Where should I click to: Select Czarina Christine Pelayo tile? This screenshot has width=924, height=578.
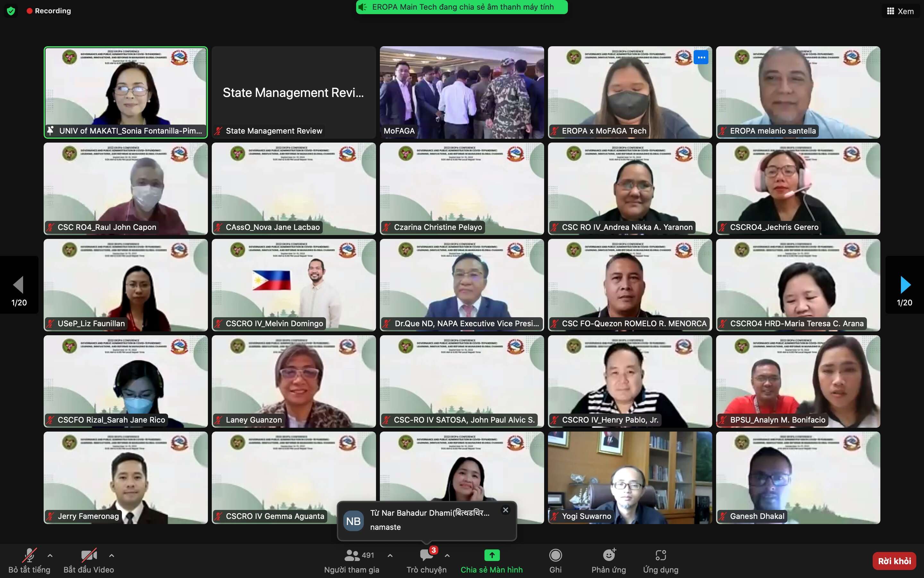coord(462,189)
